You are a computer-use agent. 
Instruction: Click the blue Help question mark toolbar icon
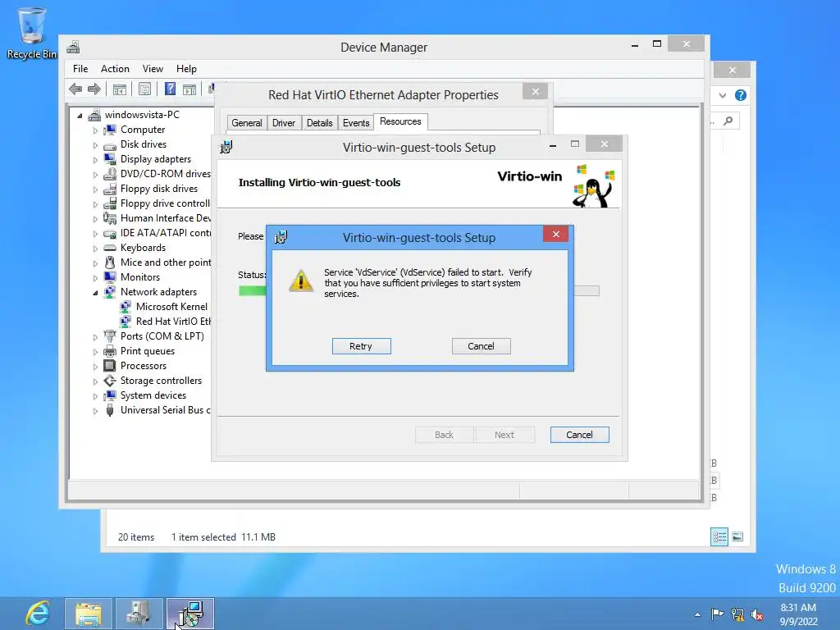(170, 89)
